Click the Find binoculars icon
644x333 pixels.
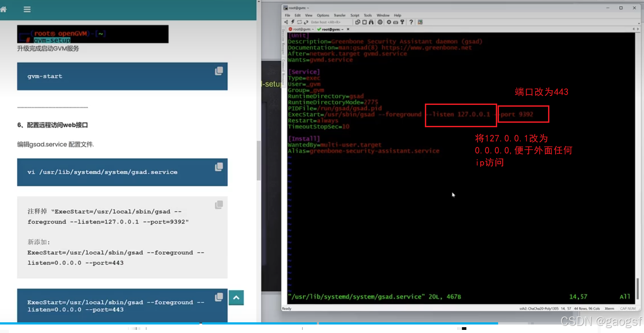coord(371,22)
